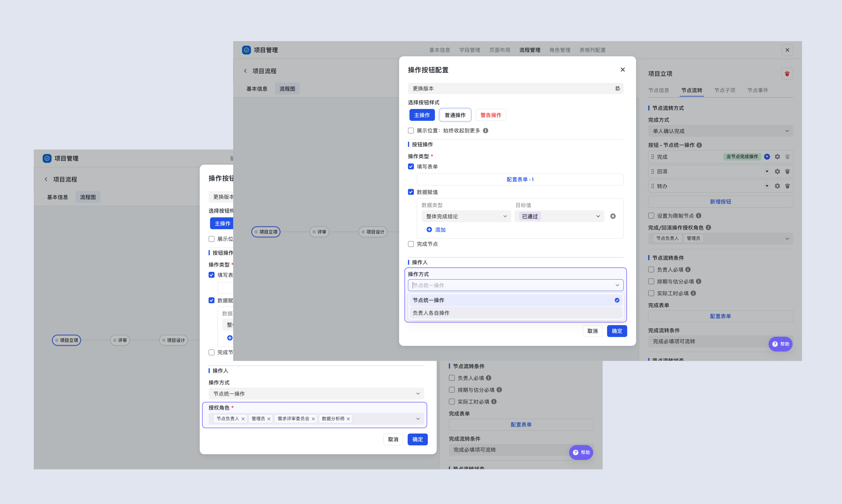
Task: Enable 展示位置 始终收起到更多 checkbox, front dialog
Action: [411, 131]
